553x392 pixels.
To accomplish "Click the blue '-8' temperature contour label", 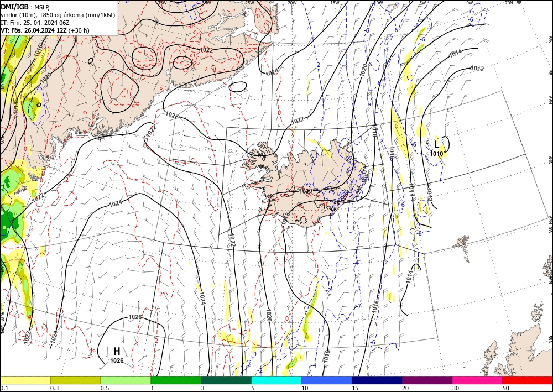I will 419,233.
